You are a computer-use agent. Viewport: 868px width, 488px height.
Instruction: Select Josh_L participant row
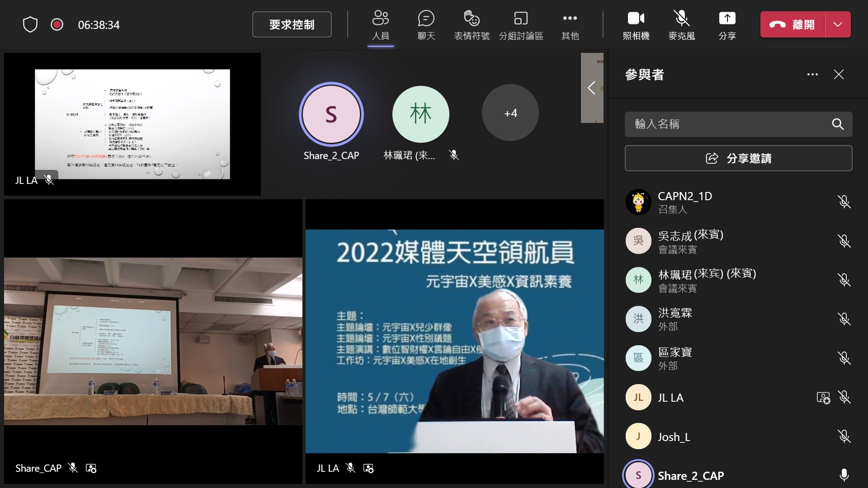tap(738, 436)
